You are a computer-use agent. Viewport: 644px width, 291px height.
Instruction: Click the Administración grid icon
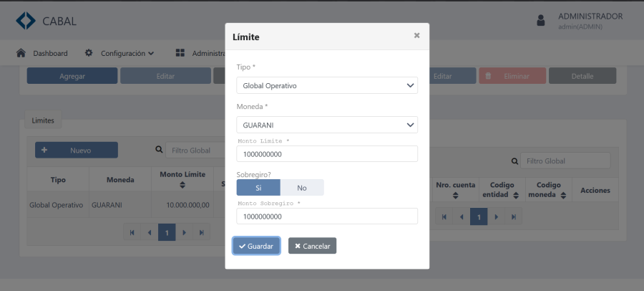[x=180, y=53]
